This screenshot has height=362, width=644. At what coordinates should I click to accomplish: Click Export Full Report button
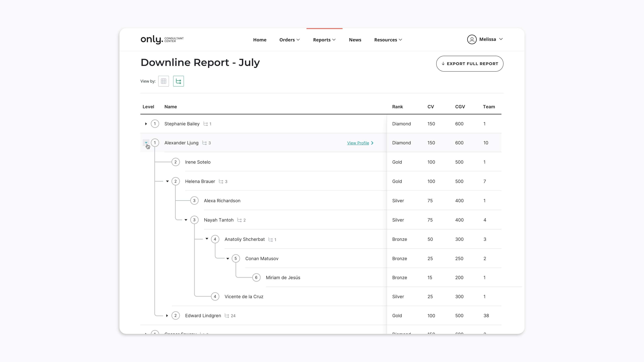click(x=470, y=64)
